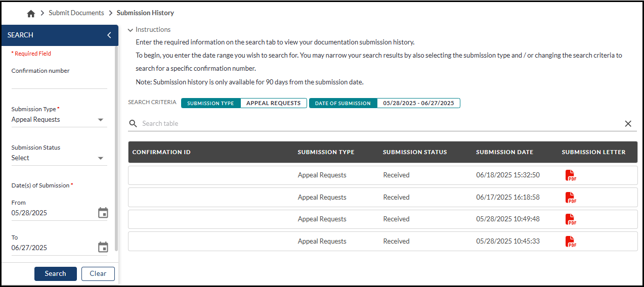
Task: Open the To date calendar picker
Action: click(103, 247)
